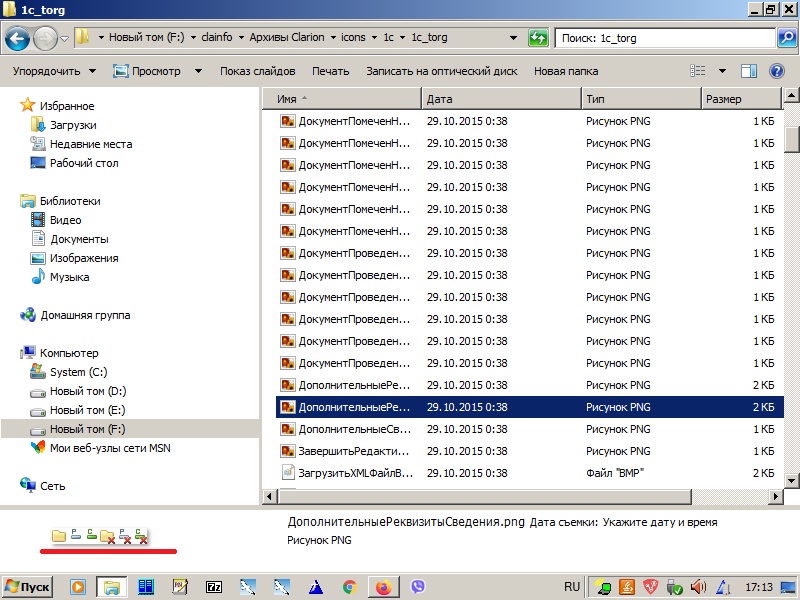Click Записать на оптический диск
Viewport: 800px width, 600px height.
click(441, 71)
